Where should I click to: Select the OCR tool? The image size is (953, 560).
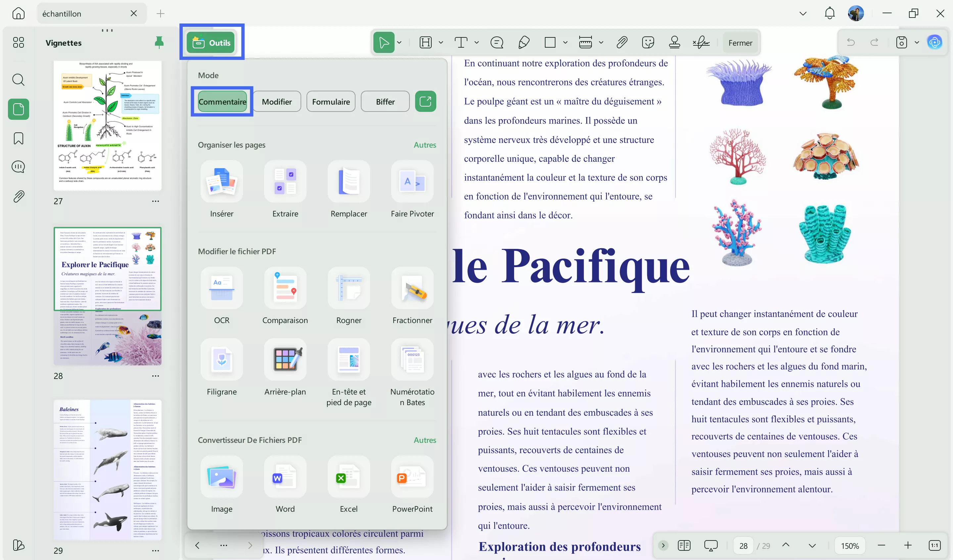pyautogui.click(x=221, y=295)
